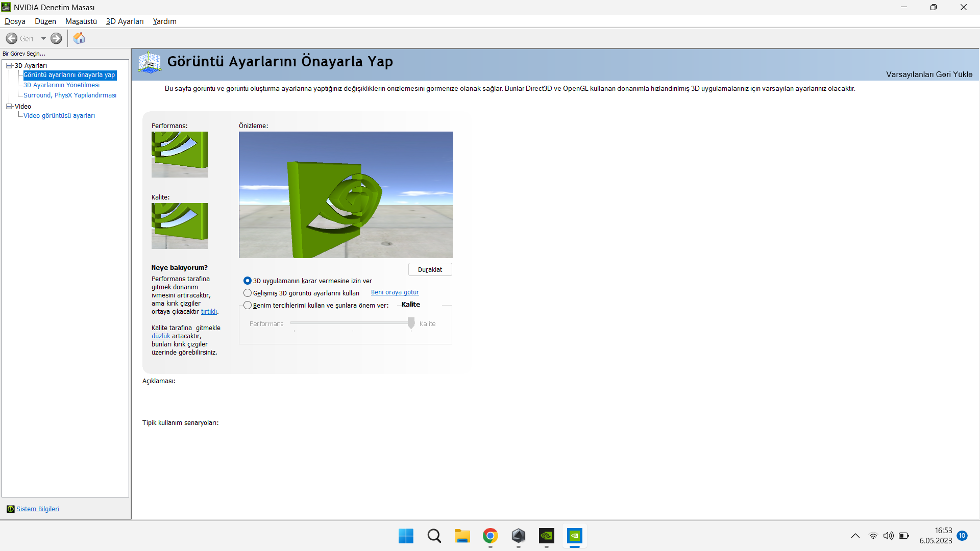Click the Duraklat button

430,269
